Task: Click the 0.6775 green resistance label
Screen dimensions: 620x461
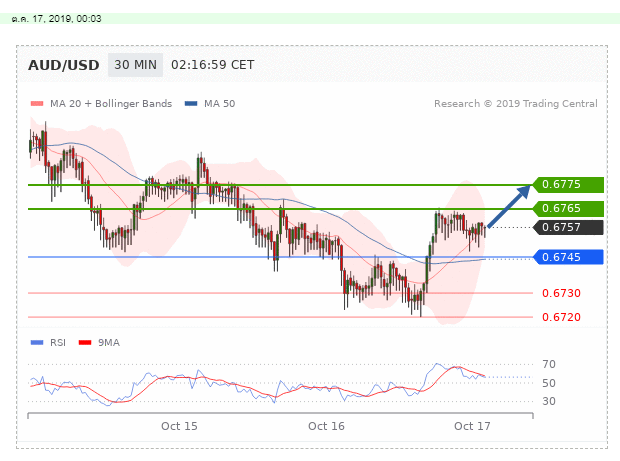Action: [x=568, y=185]
